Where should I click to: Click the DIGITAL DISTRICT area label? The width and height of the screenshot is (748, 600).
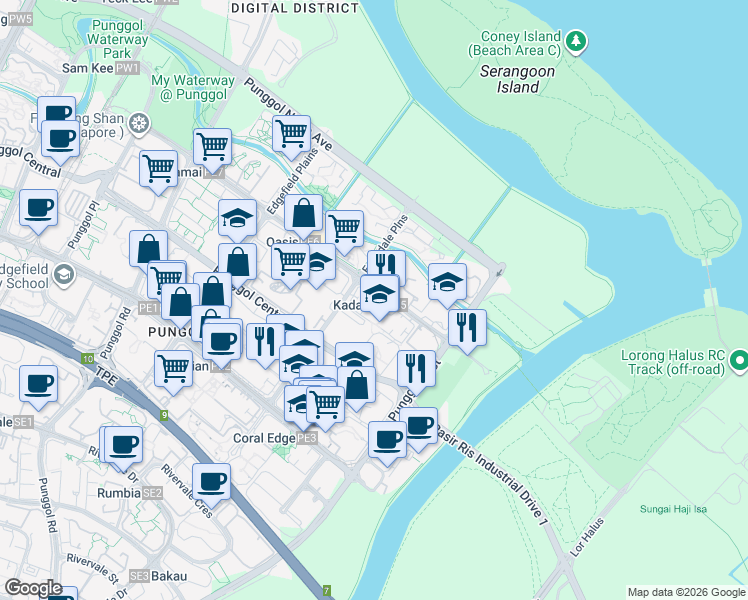[x=295, y=8]
